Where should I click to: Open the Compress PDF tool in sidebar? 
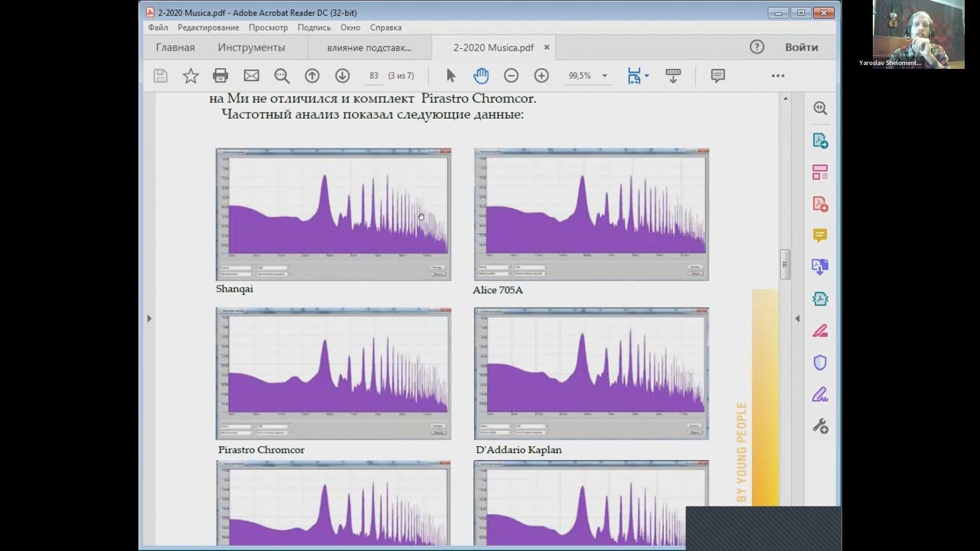point(820,299)
